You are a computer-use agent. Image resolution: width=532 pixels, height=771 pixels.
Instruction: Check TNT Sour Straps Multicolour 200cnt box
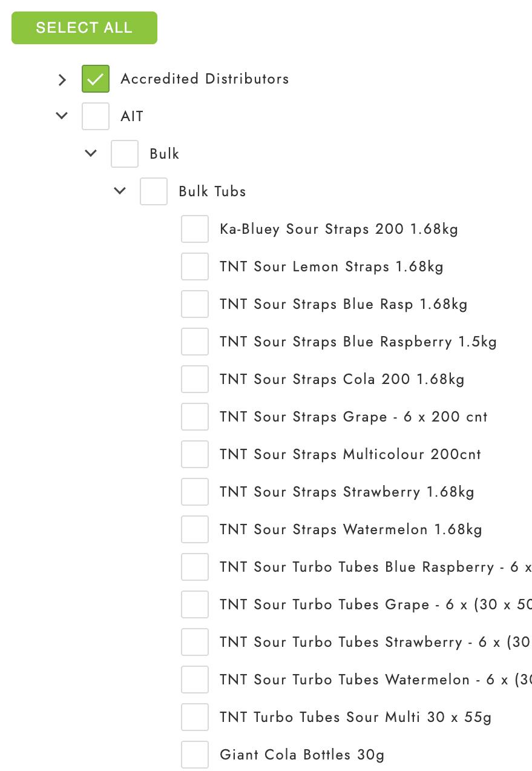pos(195,454)
